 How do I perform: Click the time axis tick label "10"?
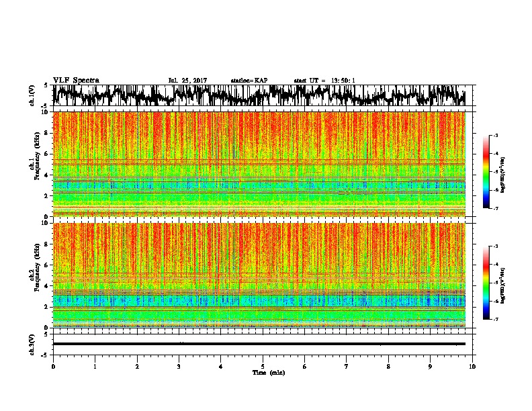pyautogui.click(x=472, y=366)
